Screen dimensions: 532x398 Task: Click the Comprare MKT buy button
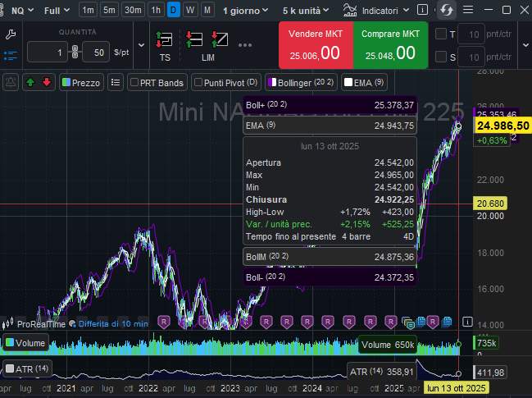pyautogui.click(x=389, y=45)
